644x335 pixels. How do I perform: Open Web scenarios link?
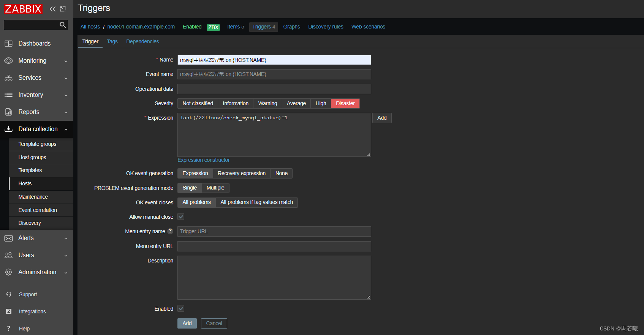tap(368, 27)
